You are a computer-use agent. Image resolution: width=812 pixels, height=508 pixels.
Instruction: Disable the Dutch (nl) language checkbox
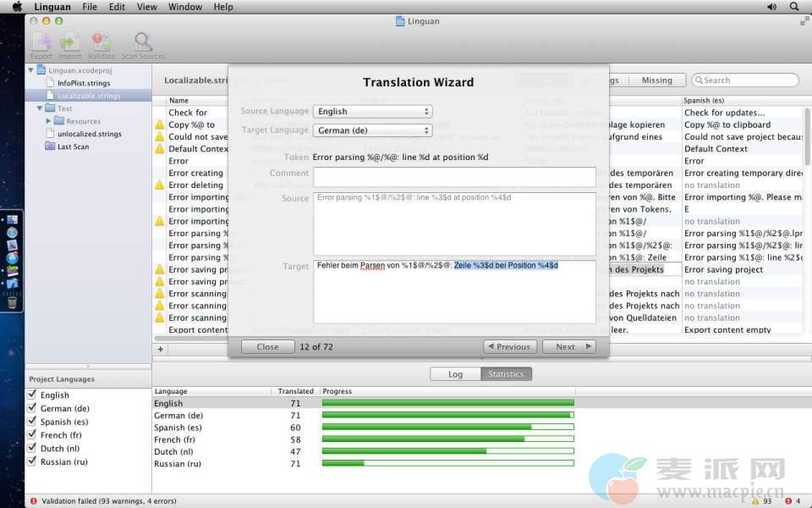[32, 449]
